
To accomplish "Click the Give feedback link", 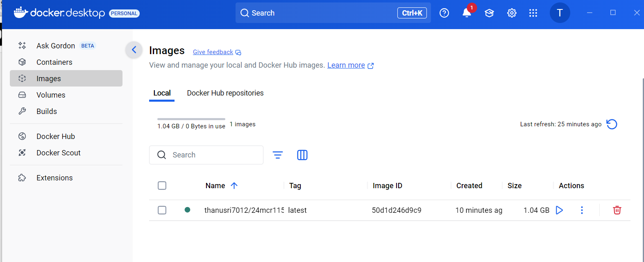I will (213, 52).
